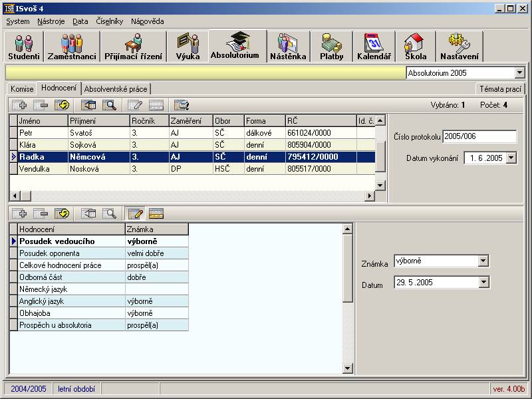Viewport: 532px width, 399px height.
Task: Open the Datum vykonání date picker
Action: [511, 158]
